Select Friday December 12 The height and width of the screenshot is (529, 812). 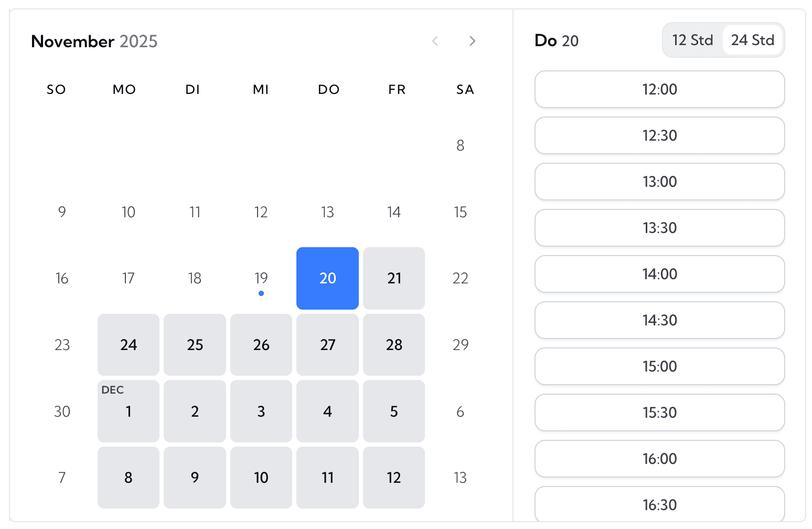tap(394, 478)
